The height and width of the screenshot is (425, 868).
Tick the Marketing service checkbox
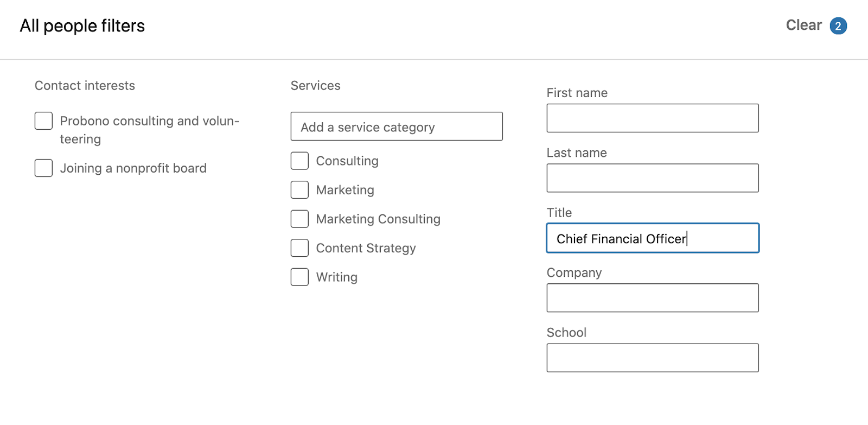[x=299, y=190]
